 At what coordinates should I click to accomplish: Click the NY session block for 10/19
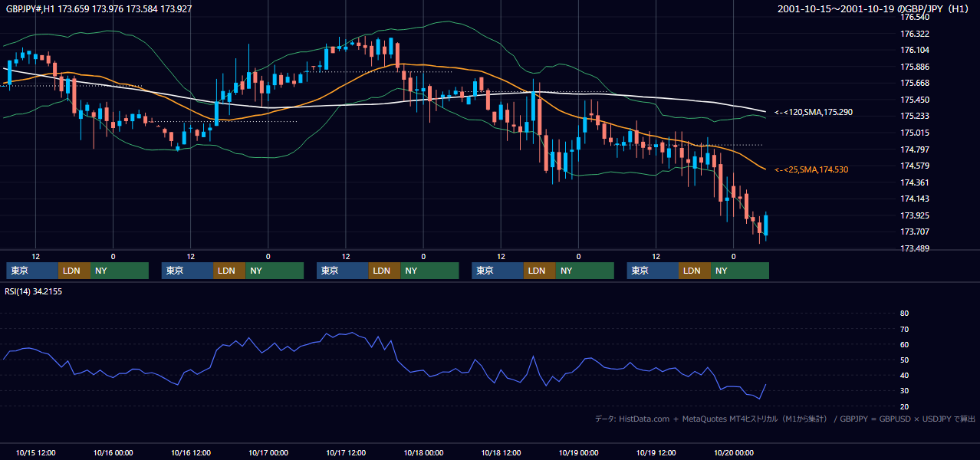tap(740, 271)
